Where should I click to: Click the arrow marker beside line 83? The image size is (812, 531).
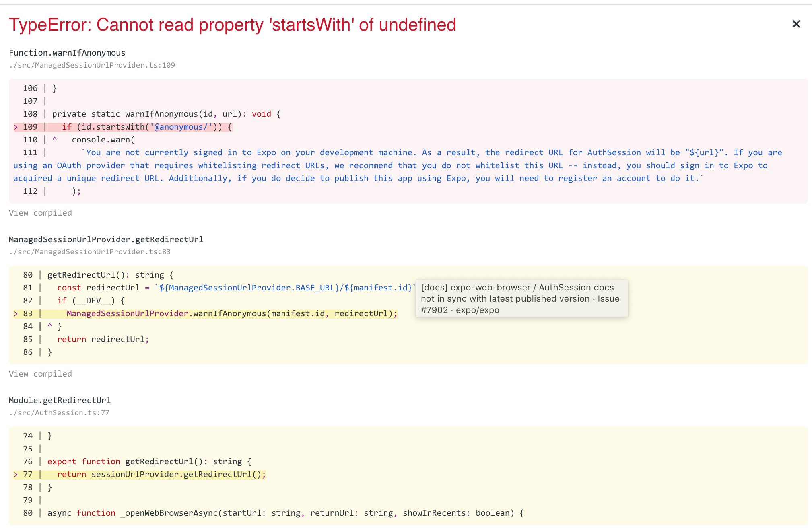[16, 314]
